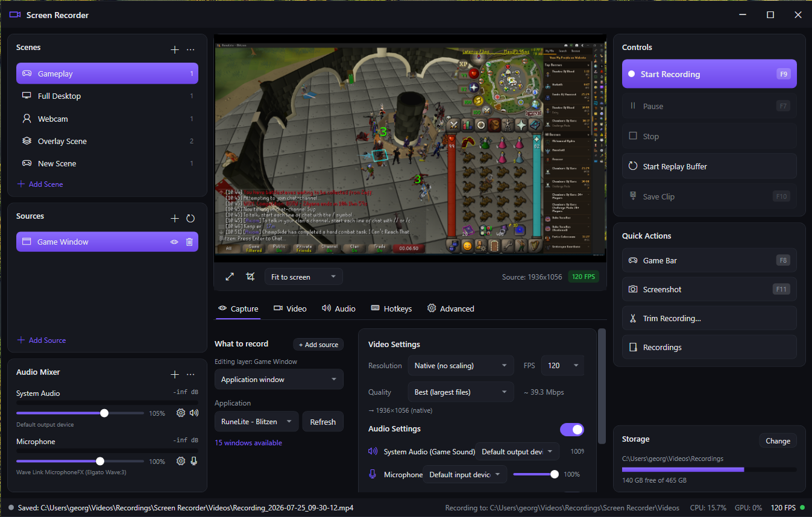Viewport: 812px width, 517px height.
Task: Choose the Overlay Scene entry
Action: tap(107, 141)
